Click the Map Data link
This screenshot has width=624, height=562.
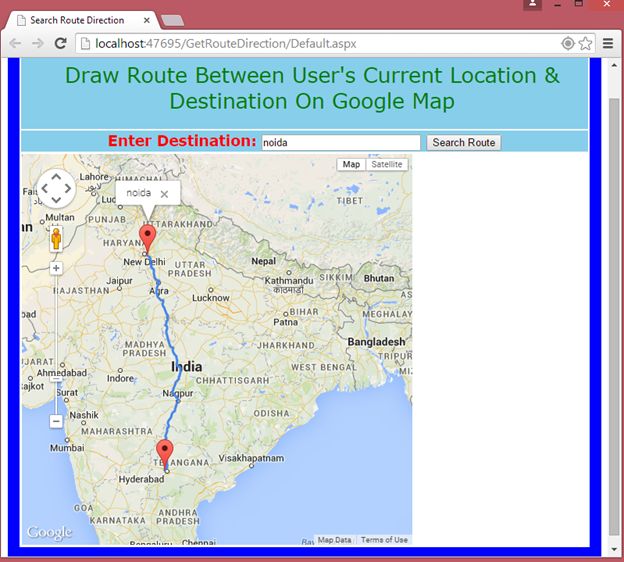334,540
